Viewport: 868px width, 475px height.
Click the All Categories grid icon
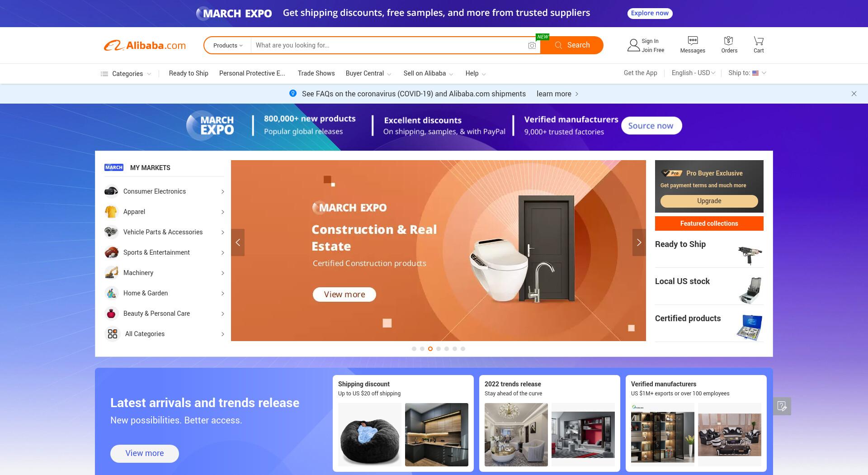113,334
